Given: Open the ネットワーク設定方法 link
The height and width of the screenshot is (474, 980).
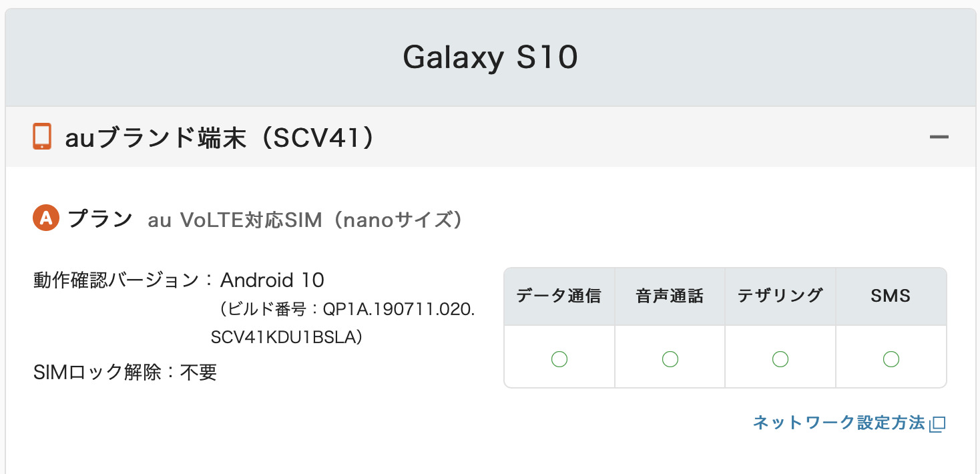Looking at the screenshot, I should point(839,423).
